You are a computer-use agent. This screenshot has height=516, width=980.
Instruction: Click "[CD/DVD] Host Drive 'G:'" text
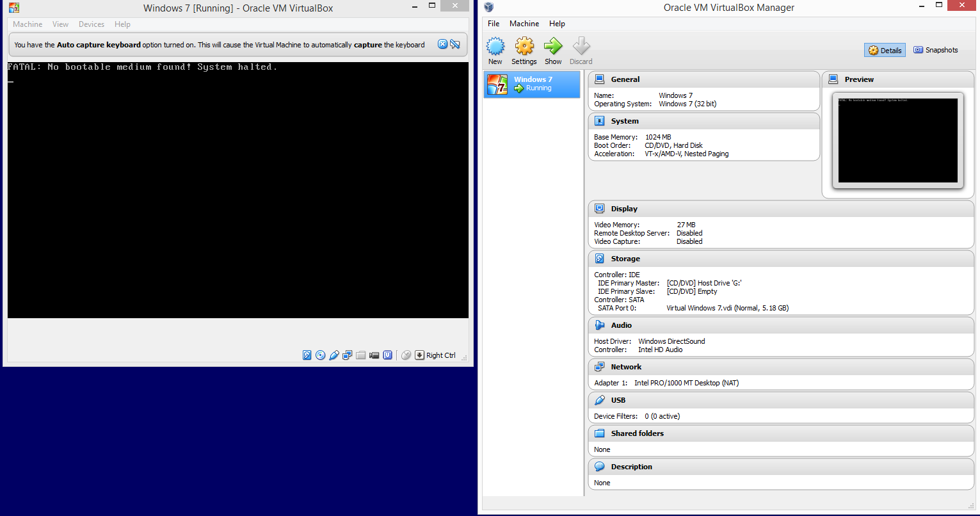pos(704,283)
